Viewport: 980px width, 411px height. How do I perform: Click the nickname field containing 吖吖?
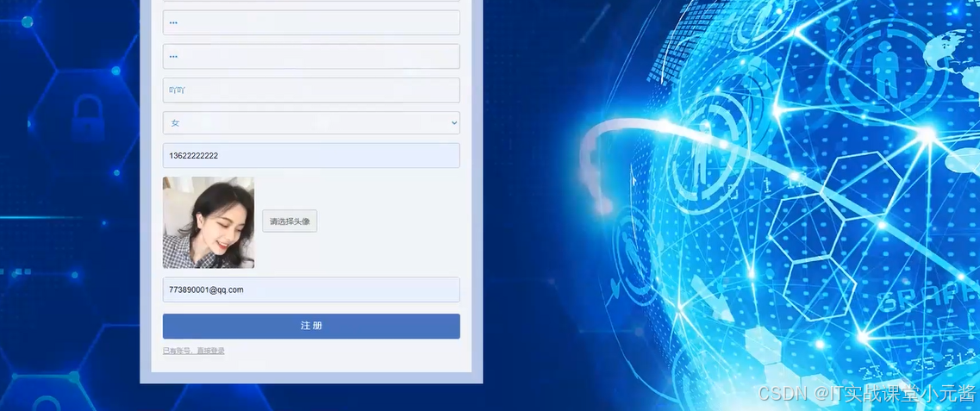pos(311,90)
